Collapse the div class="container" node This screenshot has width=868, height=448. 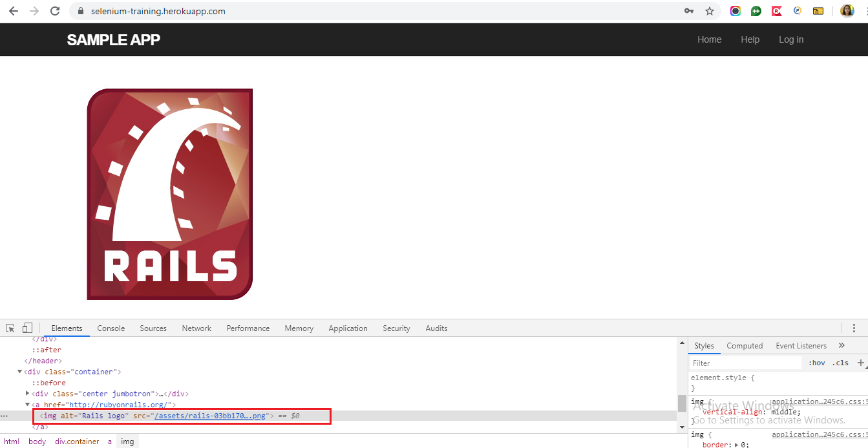[x=20, y=372]
